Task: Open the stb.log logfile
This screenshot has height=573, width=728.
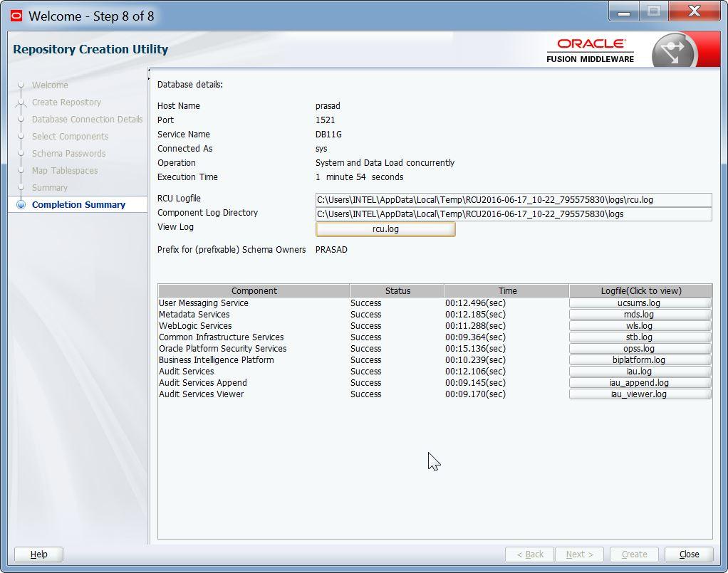Action: pyautogui.click(x=640, y=337)
